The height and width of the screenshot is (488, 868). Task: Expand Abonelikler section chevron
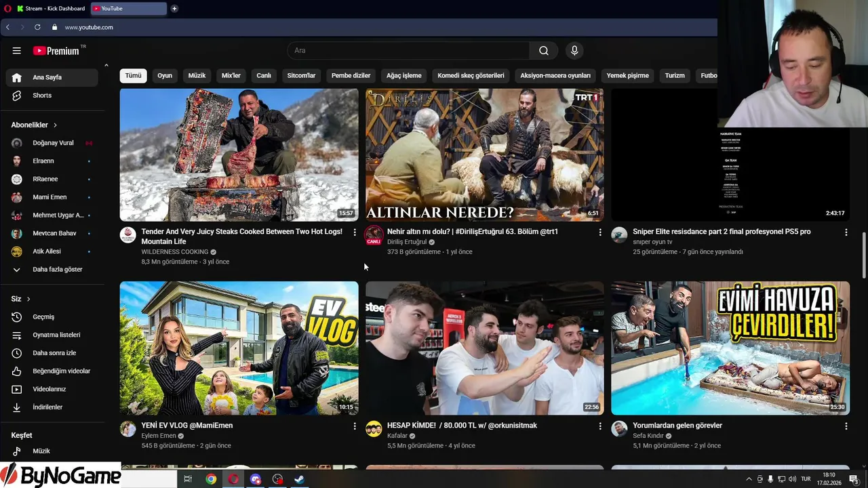[55, 125]
